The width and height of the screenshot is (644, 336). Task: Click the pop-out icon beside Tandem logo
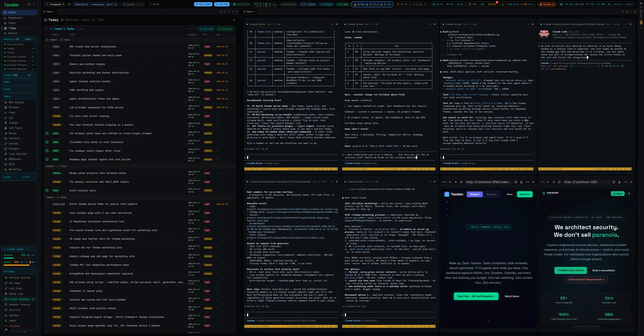tap(29, 5)
